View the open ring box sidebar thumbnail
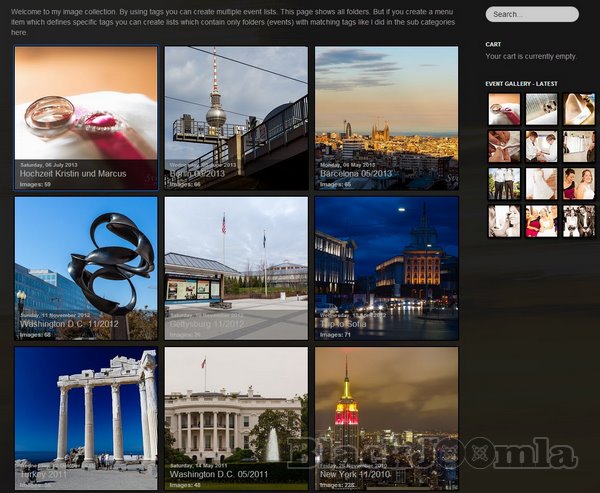 [578, 109]
